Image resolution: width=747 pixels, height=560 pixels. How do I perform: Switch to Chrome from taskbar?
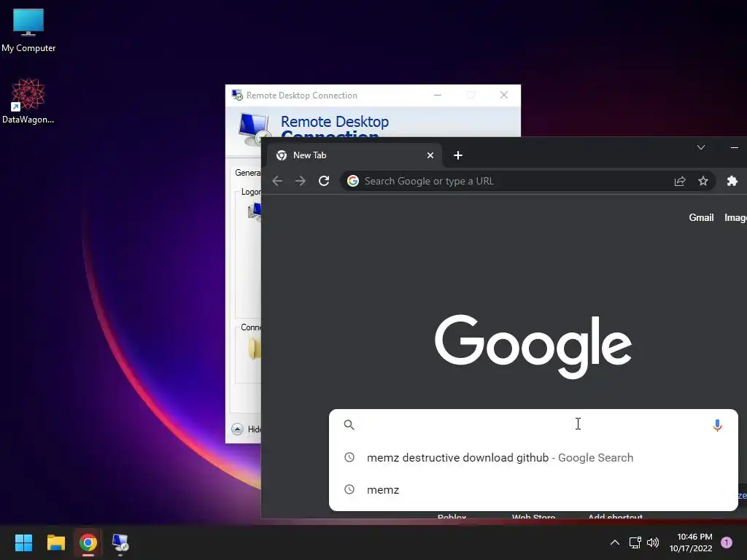(88, 542)
